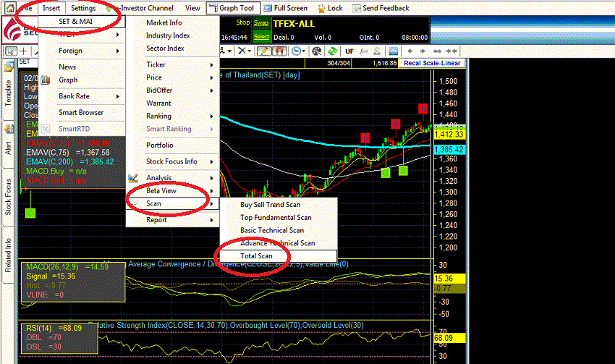Click the scroll right arrow icon
615x364 pixels.
pos(423,51)
